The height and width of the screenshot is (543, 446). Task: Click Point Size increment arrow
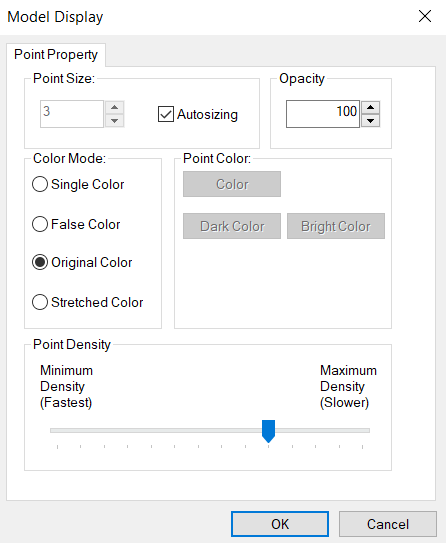(x=115, y=108)
